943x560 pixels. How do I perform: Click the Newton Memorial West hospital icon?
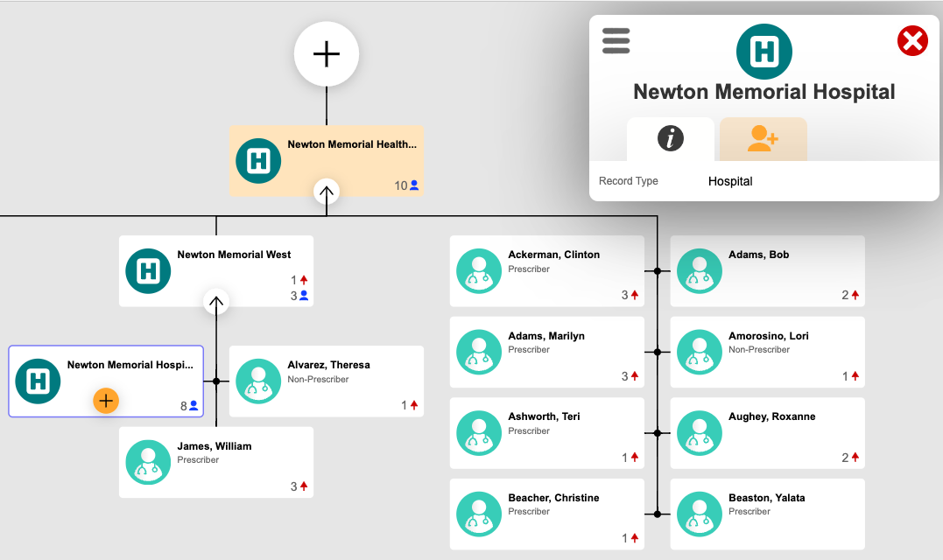click(148, 271)
